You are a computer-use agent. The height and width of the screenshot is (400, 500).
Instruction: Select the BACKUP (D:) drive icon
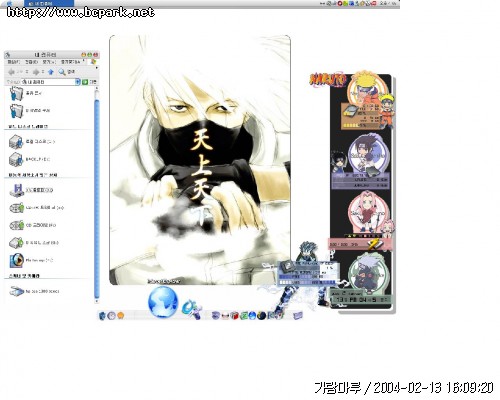tap(16, 159)
